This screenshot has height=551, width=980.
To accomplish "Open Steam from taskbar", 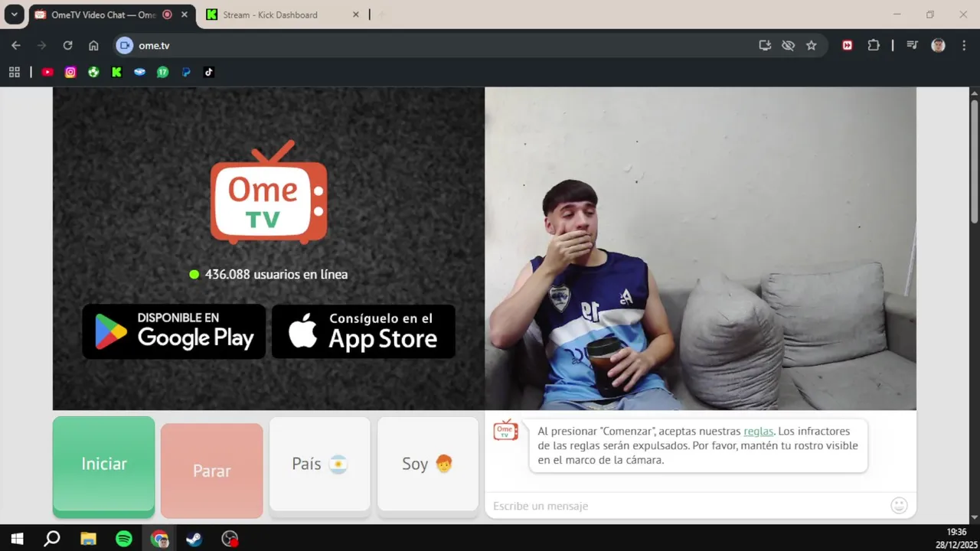I will (x=194, y=539).
